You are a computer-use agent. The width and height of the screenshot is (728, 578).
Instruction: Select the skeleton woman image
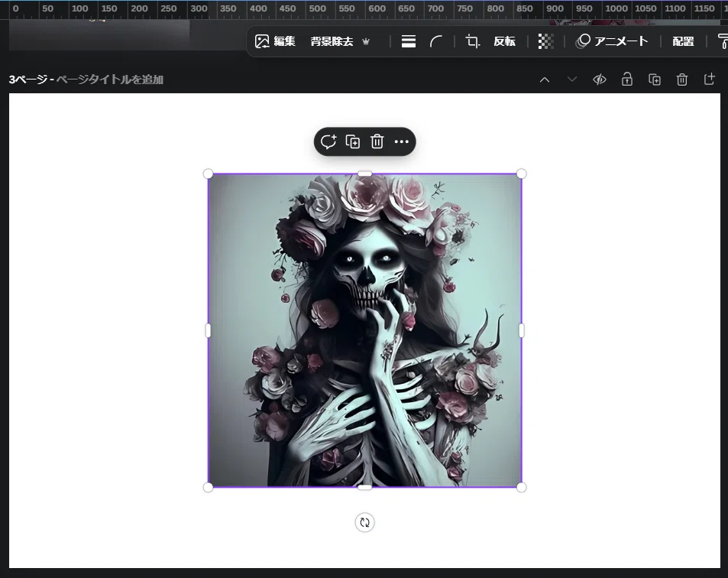pyautogui.click(x=365, y=330)
